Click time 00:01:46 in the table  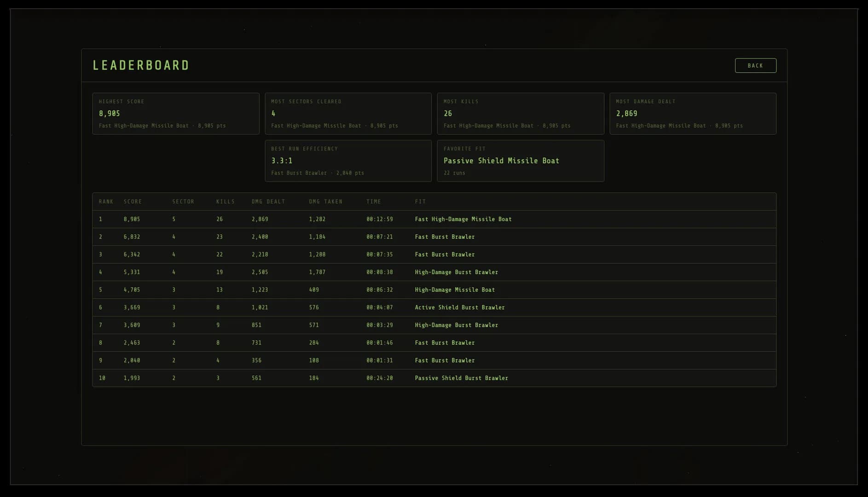coord(380,343)
